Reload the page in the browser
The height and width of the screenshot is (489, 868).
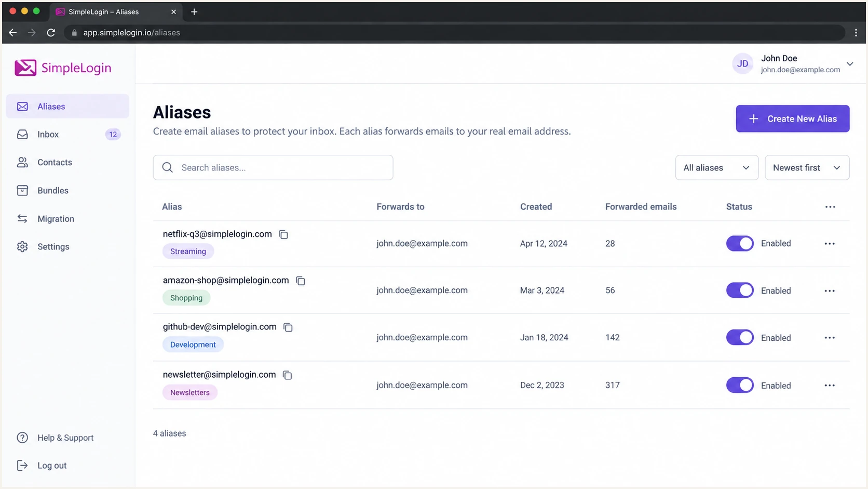(51, 32)
